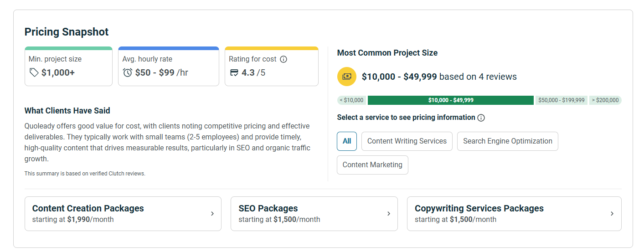
Task: Click the clock icon beside hourly rate
Action: [128, 72]
